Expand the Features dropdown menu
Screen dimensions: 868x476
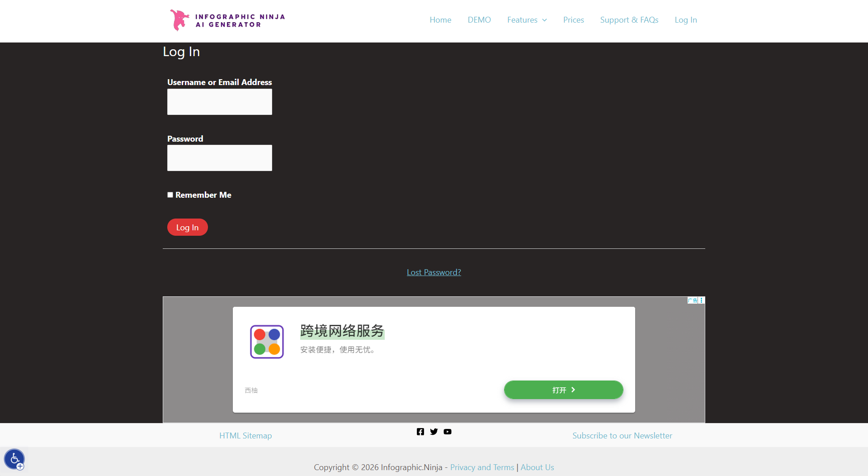[x=527, y=20]
